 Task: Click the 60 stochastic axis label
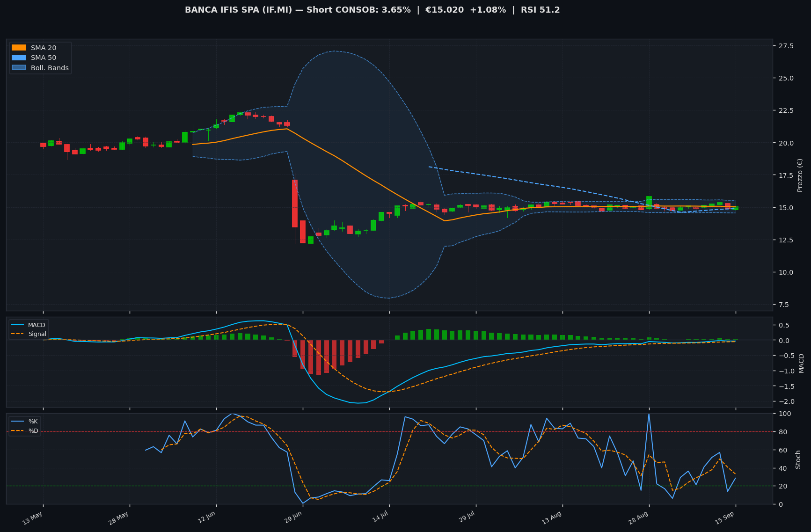(x=783, y=450)
